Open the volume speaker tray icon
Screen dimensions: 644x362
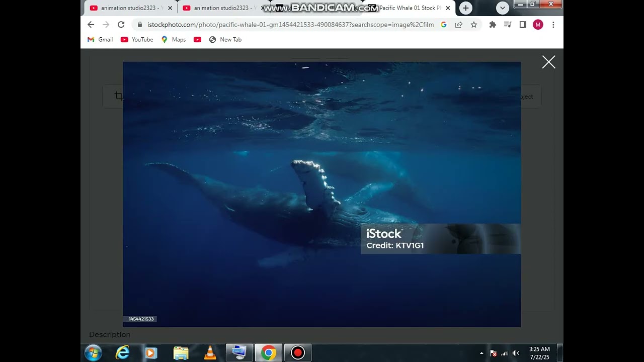click(516, 353)
